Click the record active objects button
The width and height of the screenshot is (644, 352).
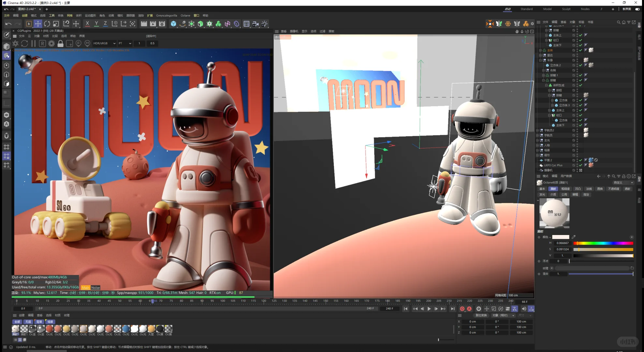[462, 309]
